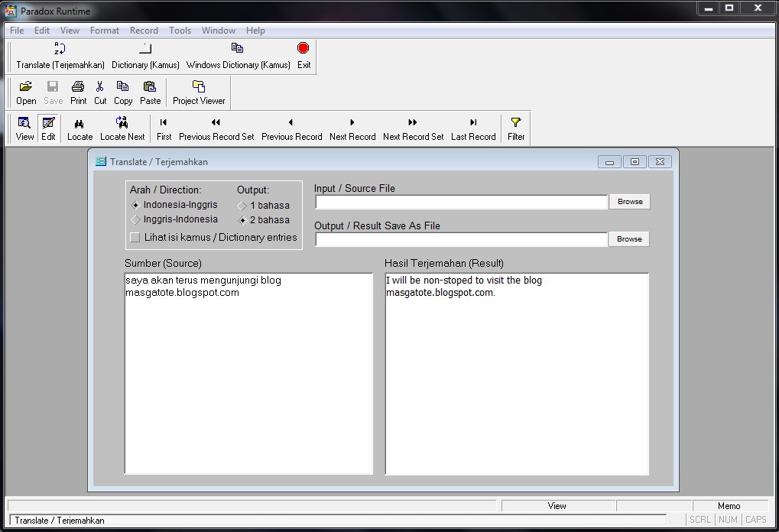Click the View panel at the bottom

point(559,505)
